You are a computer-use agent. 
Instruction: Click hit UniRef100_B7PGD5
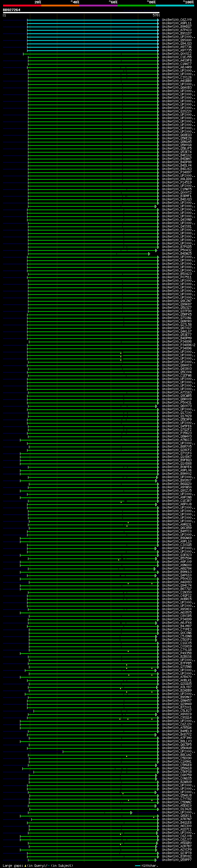pyautogui.click(x=177, y=247)
